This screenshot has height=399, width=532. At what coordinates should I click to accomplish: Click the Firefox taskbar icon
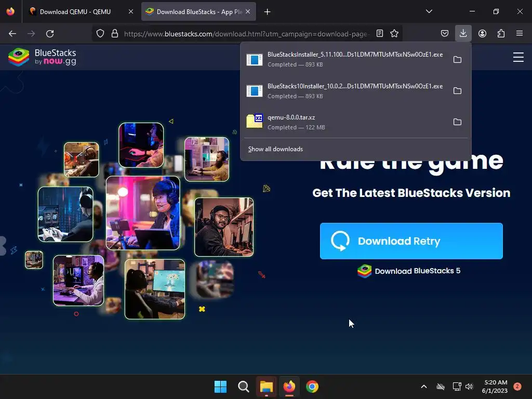[289, 387]
